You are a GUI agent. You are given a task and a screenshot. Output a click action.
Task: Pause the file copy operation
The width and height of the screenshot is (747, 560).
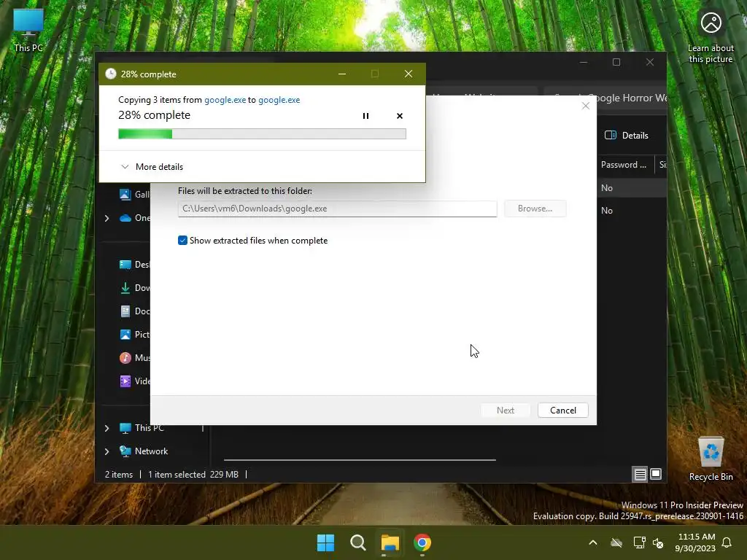point(365,116)
